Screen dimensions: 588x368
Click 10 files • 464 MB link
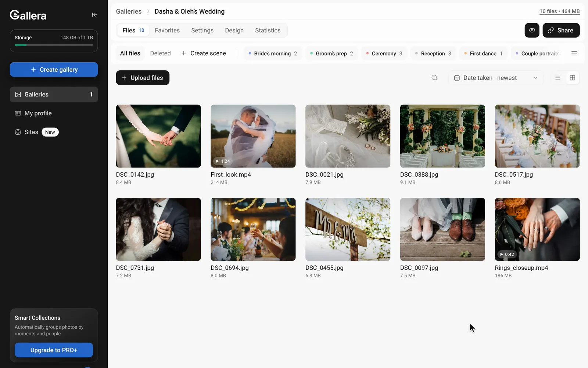(559, 11)
